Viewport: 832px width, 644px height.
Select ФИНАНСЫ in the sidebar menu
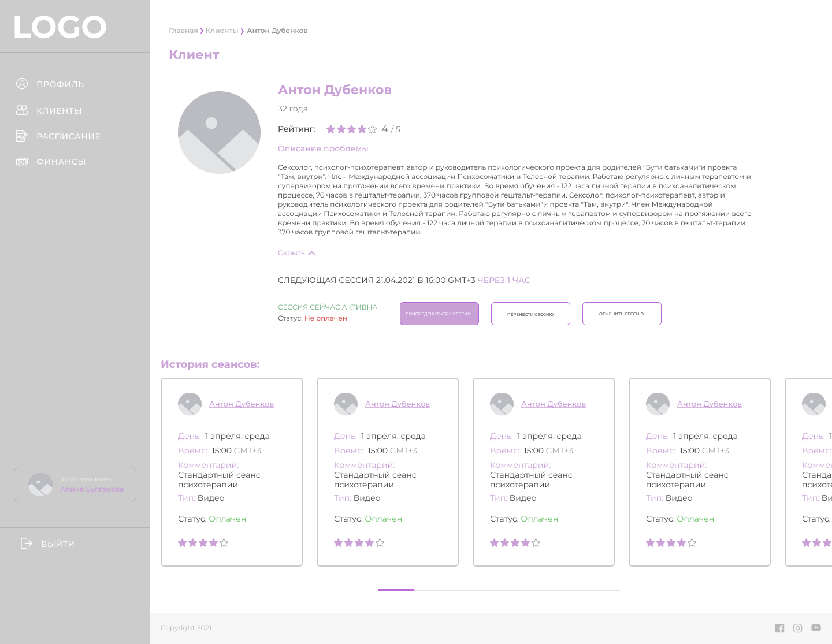pyautogui.click(x=61, y=162)
